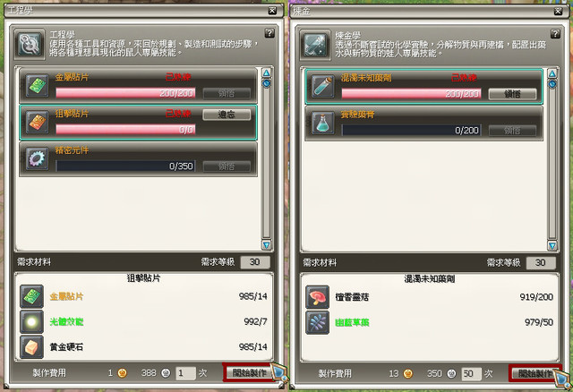Open help for the 工程學 panel

269,33
